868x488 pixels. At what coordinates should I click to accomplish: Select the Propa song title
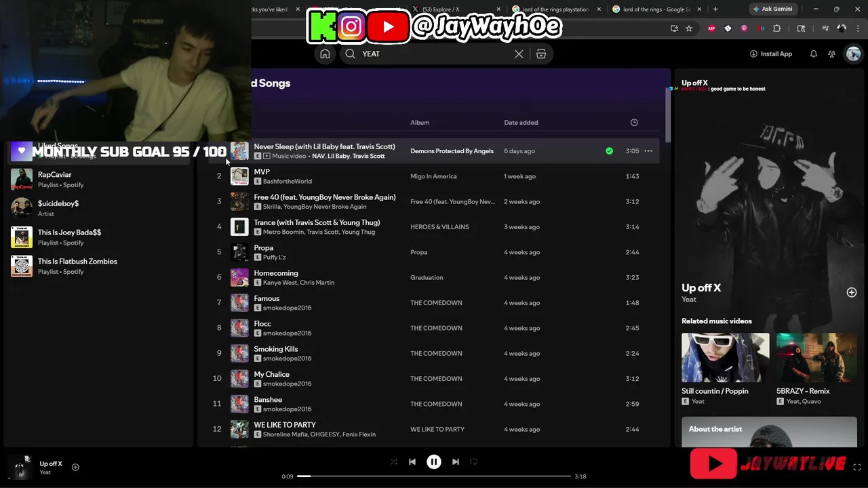pos(264,248)
